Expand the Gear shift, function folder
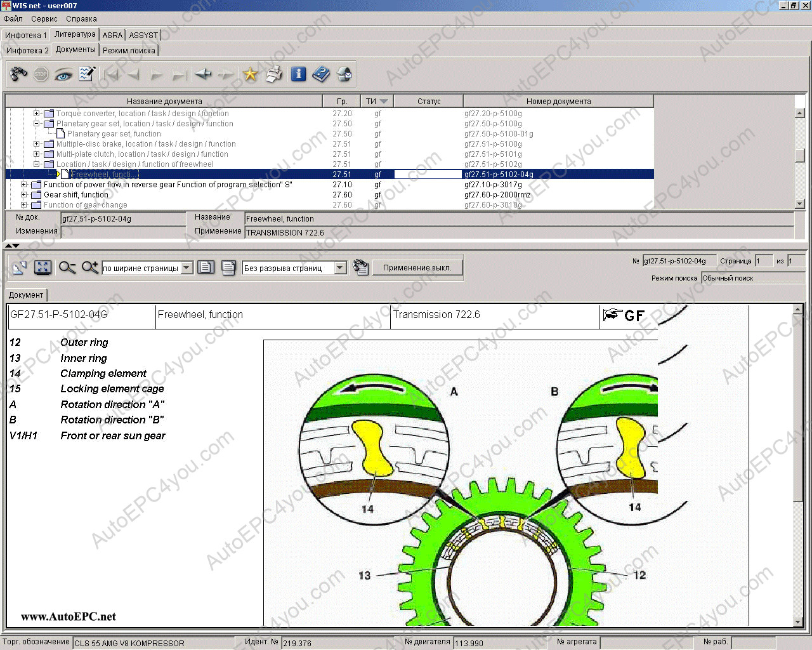The height and width of the screenshot is (650, 812). 24,195
